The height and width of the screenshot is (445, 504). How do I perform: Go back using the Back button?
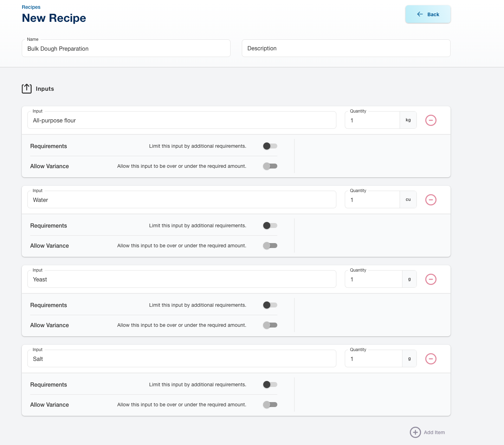tap(428, 14)
